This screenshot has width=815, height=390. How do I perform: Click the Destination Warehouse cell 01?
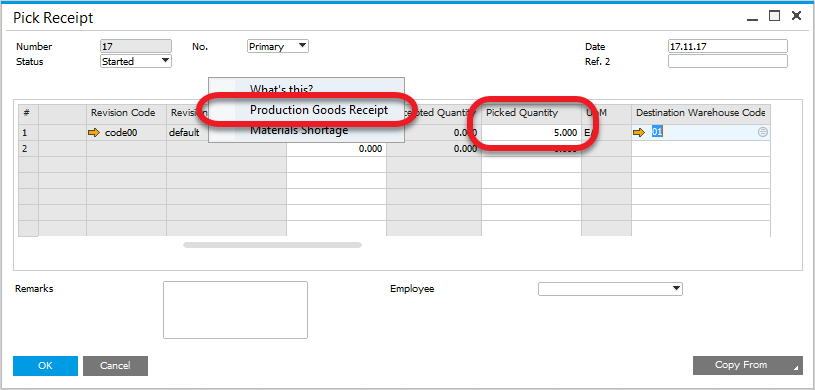[x=701, y=133]
